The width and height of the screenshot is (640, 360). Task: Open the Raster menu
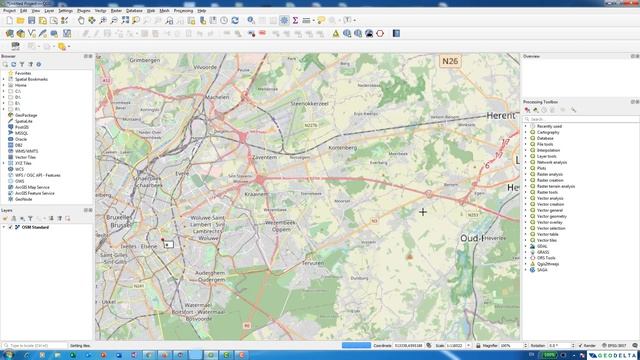point(116,11)
